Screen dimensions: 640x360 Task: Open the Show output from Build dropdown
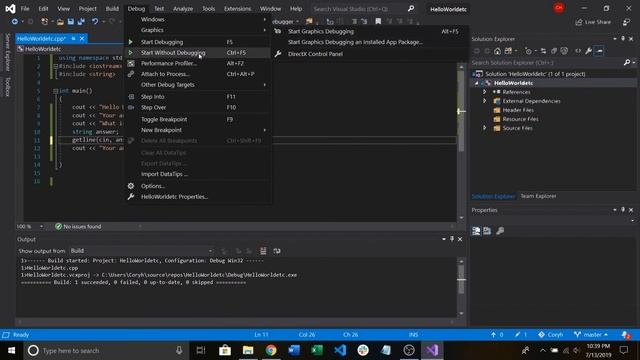point(141,251)
